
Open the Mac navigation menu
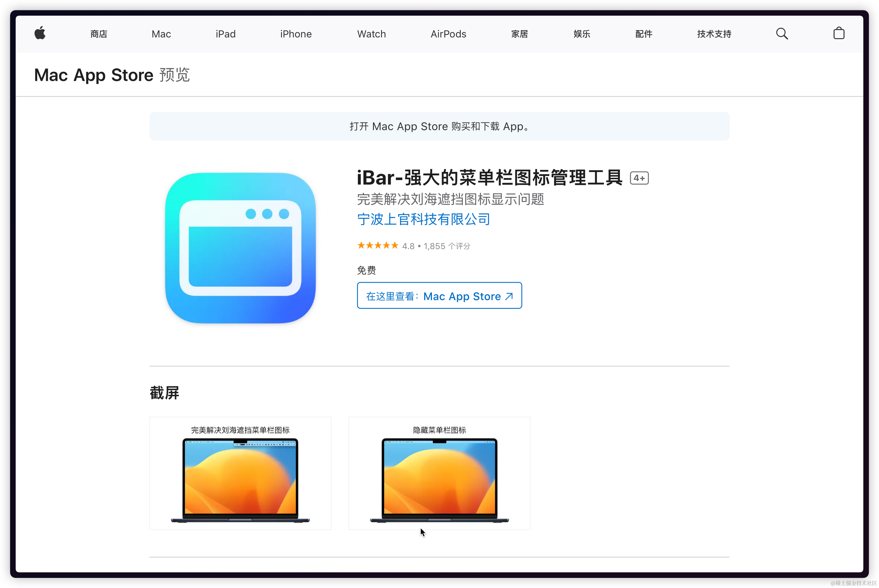161,34
